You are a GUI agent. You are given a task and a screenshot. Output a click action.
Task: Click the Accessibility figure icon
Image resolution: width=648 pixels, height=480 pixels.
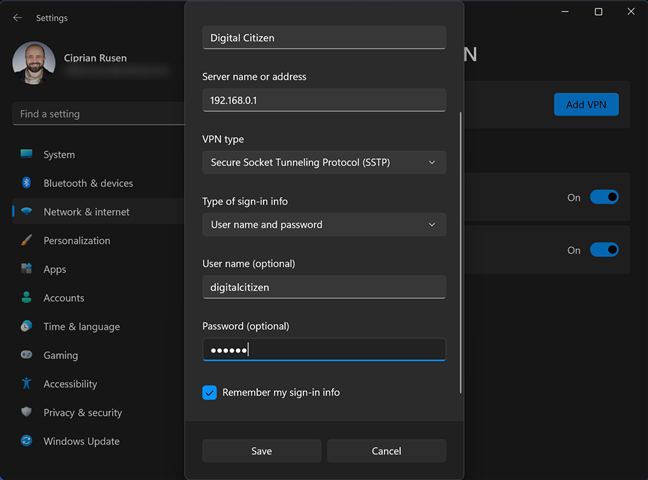point(26,383)
